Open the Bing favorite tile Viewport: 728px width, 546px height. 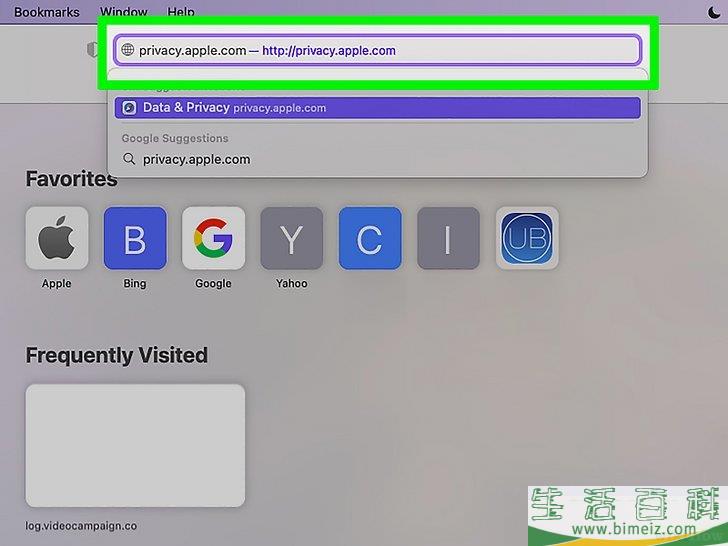click(135, 238)
